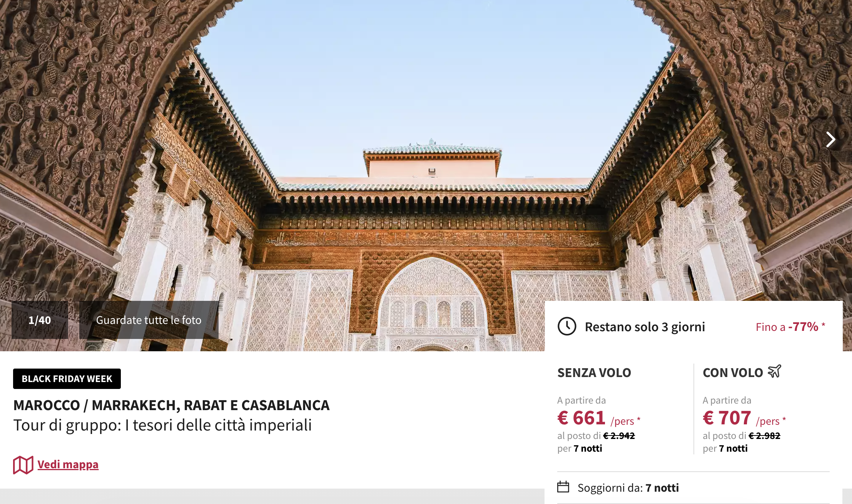Screen dimensions: 852x504
Task: Go to next photo with right chevron
Action: [x=830, y=139]
